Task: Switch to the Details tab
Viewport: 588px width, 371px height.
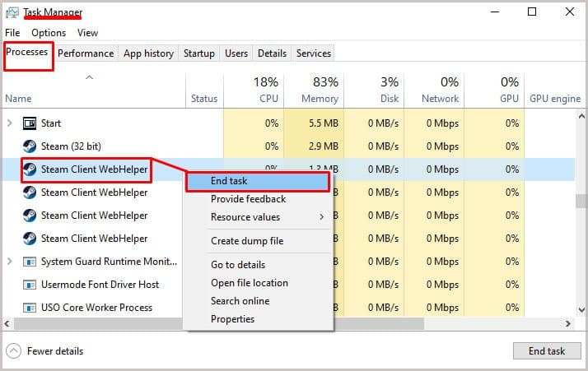Action: [x=273, y=53]
